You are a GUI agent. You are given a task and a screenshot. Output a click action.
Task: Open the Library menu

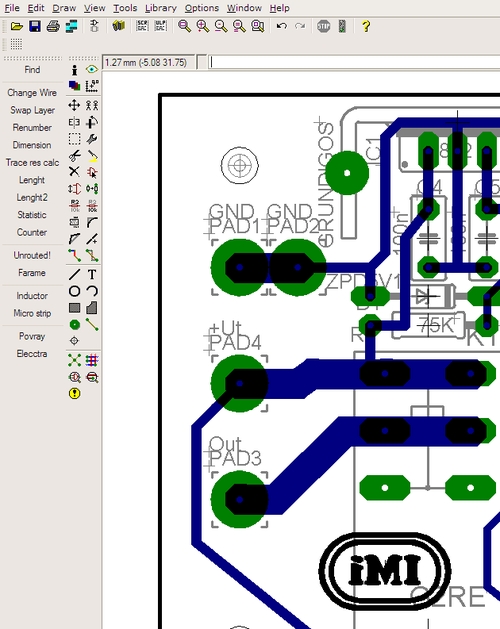(161, 8)
